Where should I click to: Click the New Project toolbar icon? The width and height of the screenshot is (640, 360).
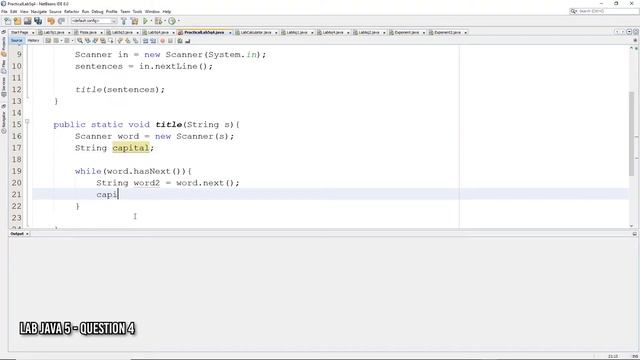(18, 21)
